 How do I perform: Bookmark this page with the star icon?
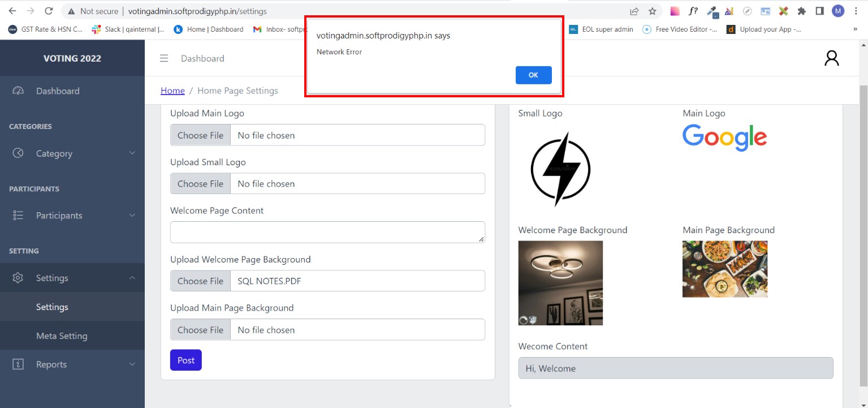point(653,11)
